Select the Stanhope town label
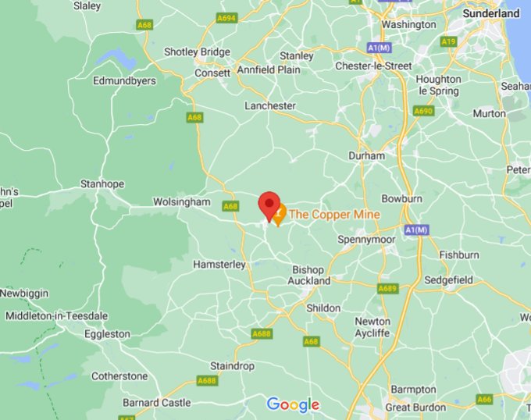Image resolution: width=531 pixels, height=420 pixels. point(102,183)
